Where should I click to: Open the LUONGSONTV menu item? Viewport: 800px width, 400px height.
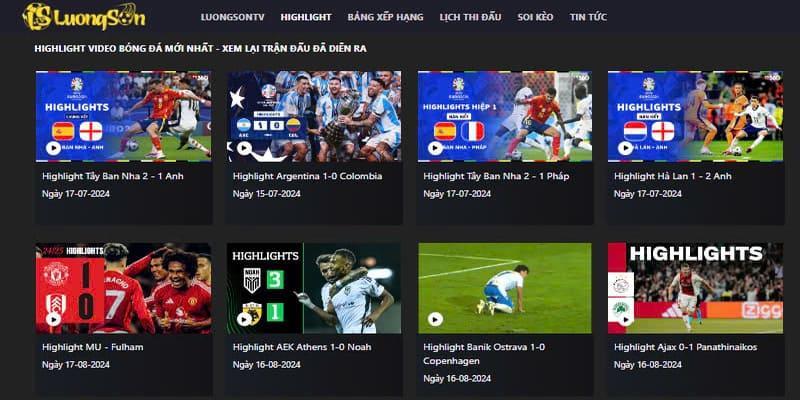click(233, 17)
